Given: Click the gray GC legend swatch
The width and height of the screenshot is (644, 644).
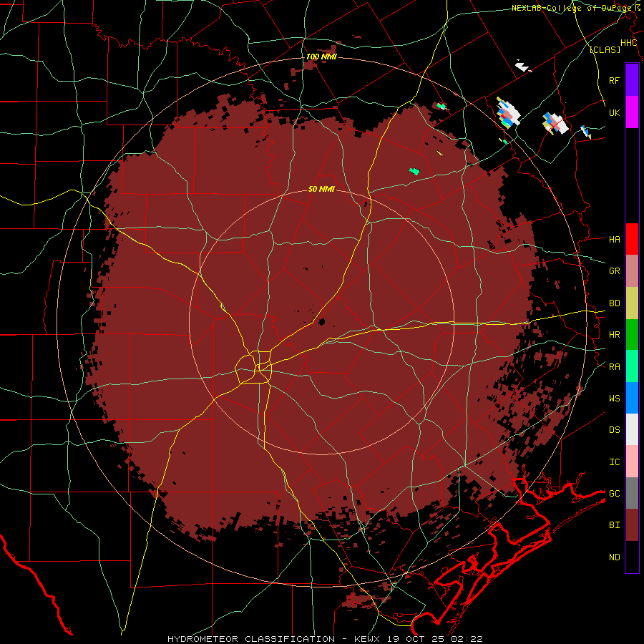Looking at the screenshot, I should pyautogui.click(x=632, y=493).
